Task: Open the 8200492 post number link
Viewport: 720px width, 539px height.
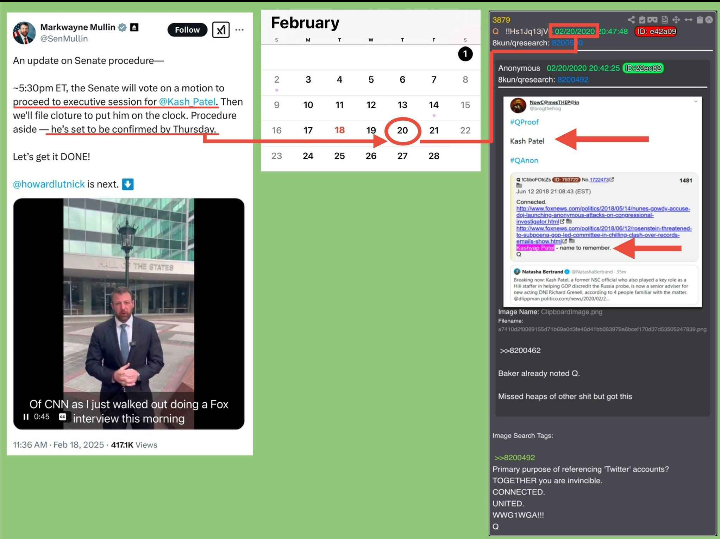Action: click(573, 79)
